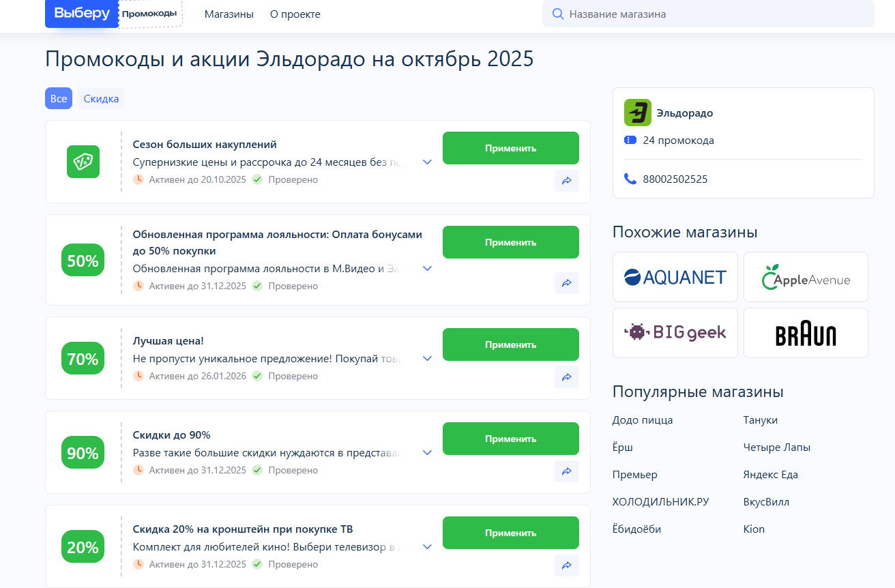Click the magnifier icon in search bar
Viewport: 895px width, 588px height.
click(x=558, y=14)
